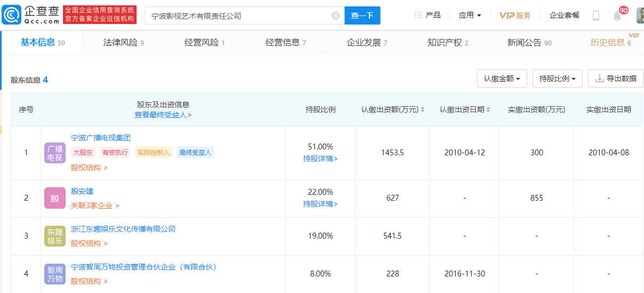Click the 查一下 search button
This screenshot has height=293, width=644.
tap(362, 15)
